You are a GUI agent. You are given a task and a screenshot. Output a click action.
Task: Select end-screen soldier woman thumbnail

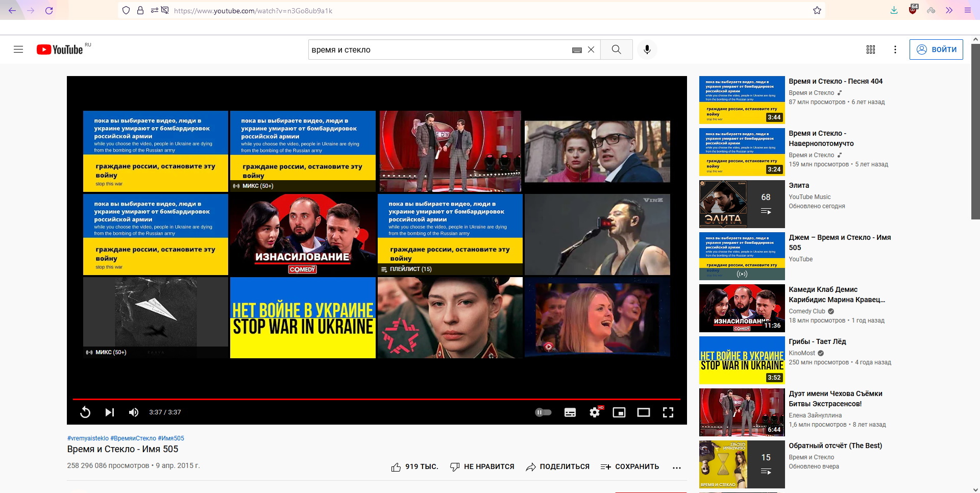[x=450, y=317]
